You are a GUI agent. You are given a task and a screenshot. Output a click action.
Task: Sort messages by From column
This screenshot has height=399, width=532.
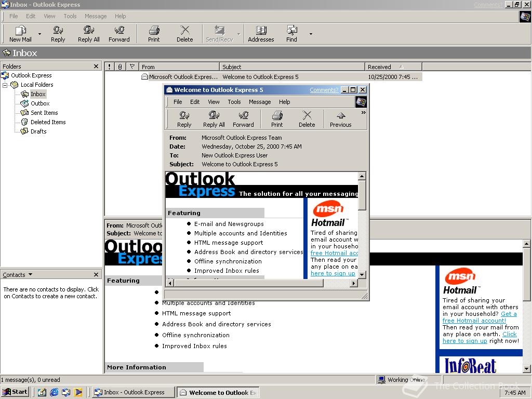coord(179,67)
